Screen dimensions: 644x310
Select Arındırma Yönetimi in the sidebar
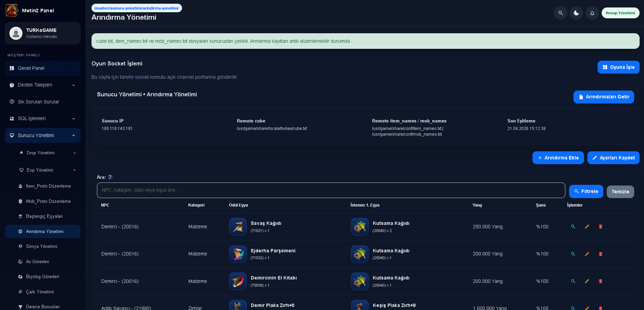point(43,232)
